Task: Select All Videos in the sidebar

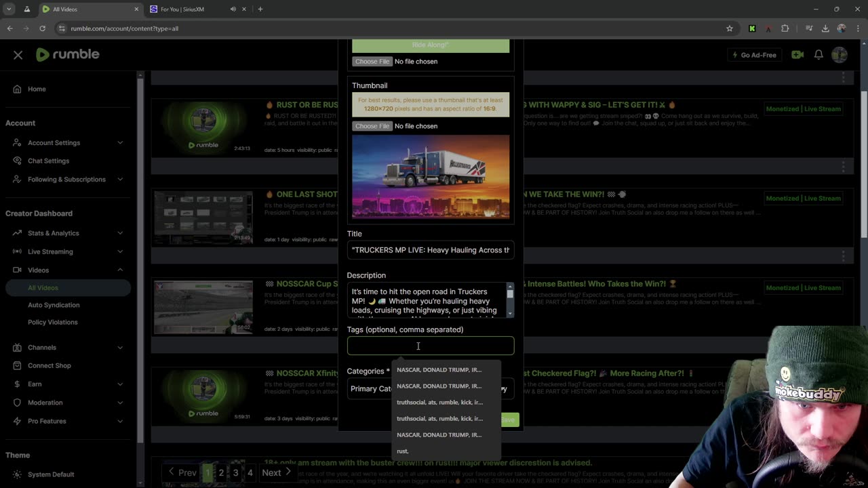Action: pos(68,287)
